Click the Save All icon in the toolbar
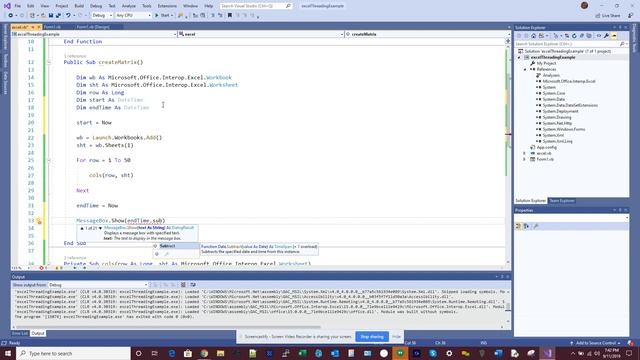 [58, 16]
